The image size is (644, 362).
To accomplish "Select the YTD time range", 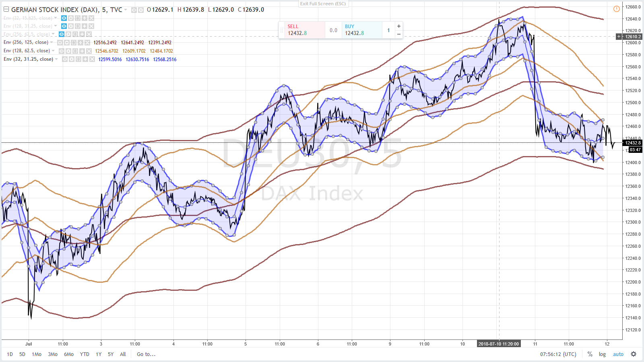I will [x=85, y=354].
